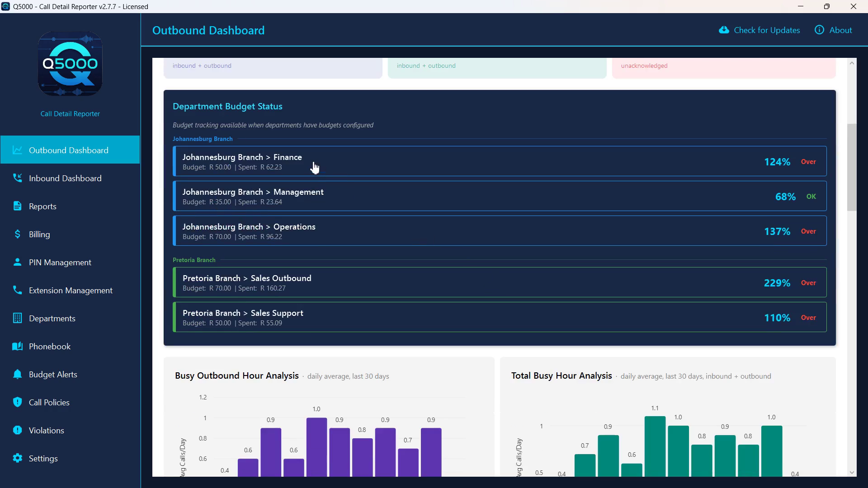Screen dimensions: 868x488
Task: Click the Pretoria Branch group heading
Action: click(194, 260)
